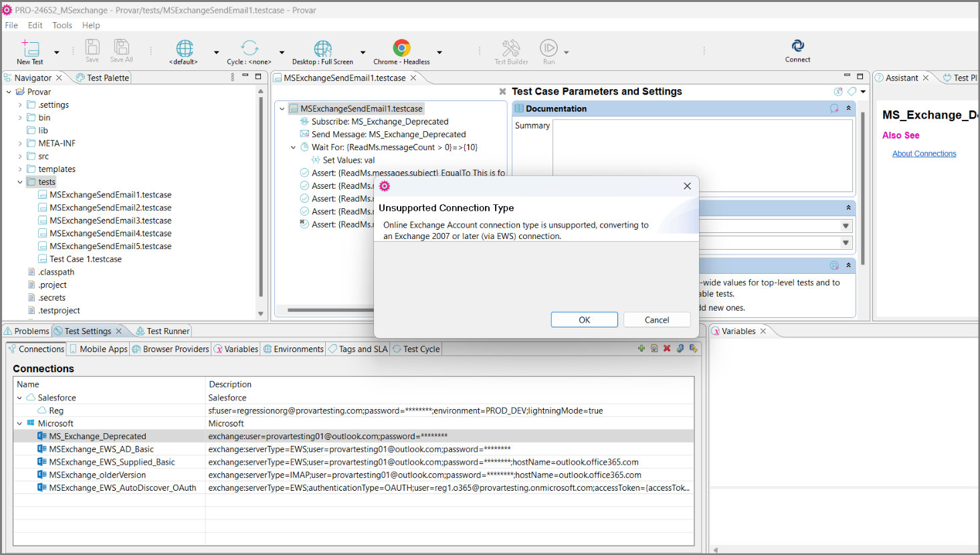
Task: Collapse the Salesforce group in Connections
Action: tap(19, 398)
